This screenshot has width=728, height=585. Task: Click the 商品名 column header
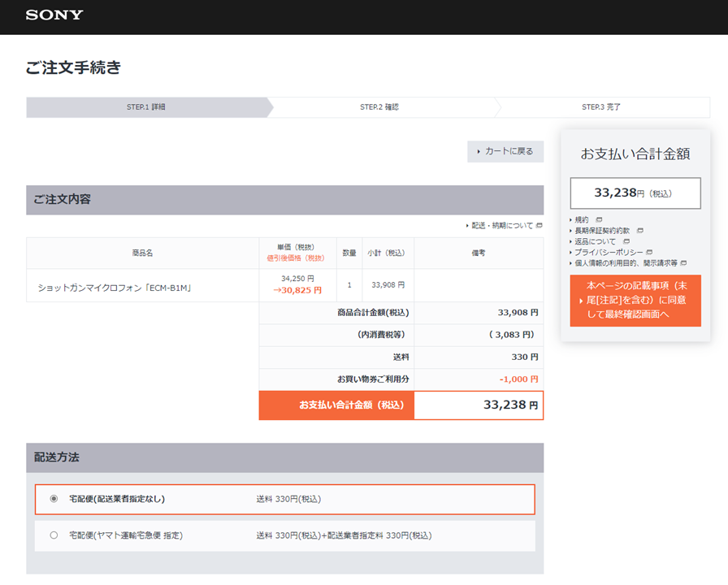pyautogui.click(x=142, y=253)
